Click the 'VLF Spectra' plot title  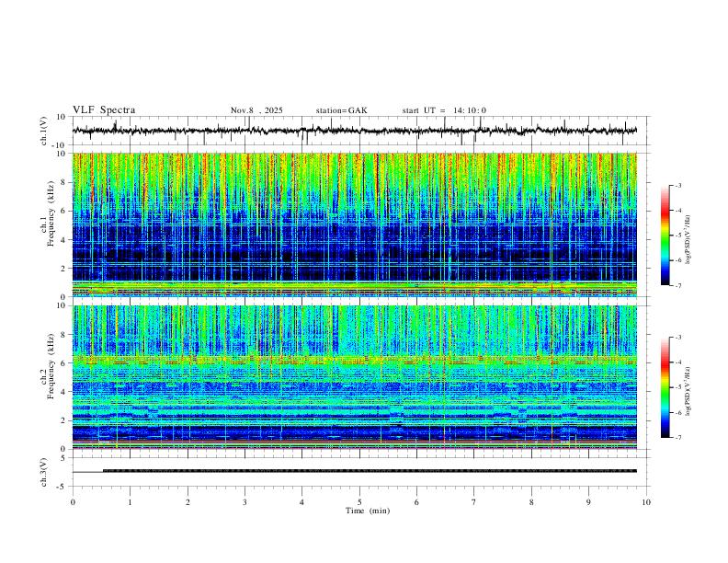point(104,110)
